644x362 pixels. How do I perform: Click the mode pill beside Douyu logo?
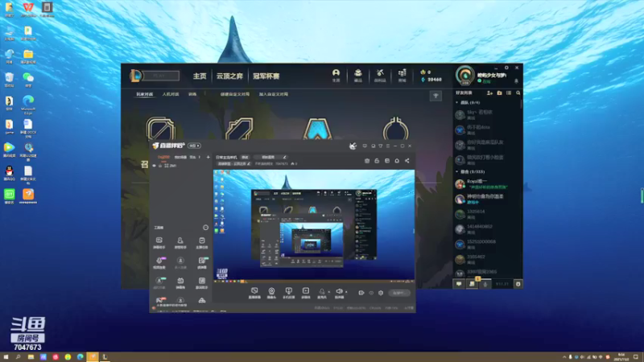[x=194, y=146]
